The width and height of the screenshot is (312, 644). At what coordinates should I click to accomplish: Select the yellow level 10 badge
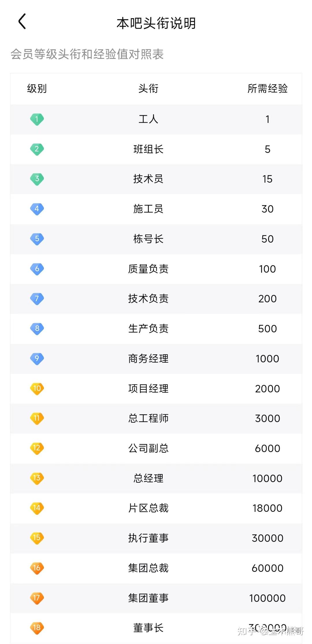pos(37,388)
